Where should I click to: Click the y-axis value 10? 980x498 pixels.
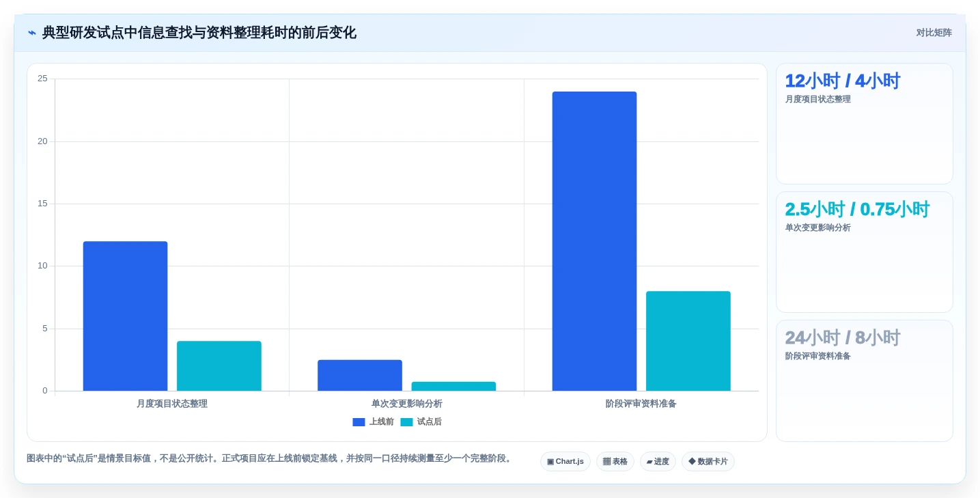click(42, 266)
